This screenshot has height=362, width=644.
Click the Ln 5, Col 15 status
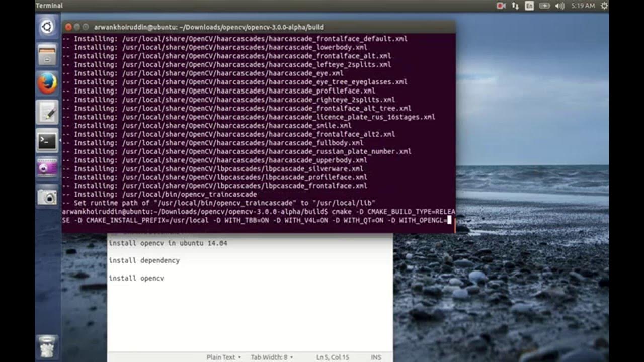pyautogui.click(x=333, y=357)
